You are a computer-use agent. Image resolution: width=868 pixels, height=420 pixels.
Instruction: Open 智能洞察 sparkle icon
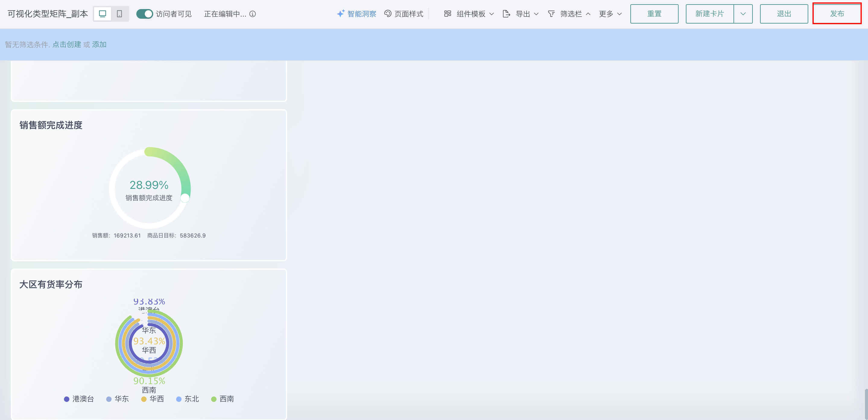click(x=340, y=14)
